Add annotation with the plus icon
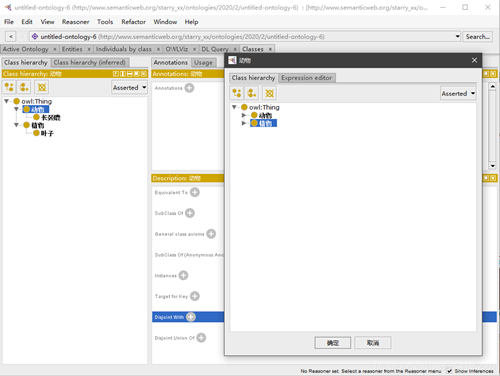 189,88
